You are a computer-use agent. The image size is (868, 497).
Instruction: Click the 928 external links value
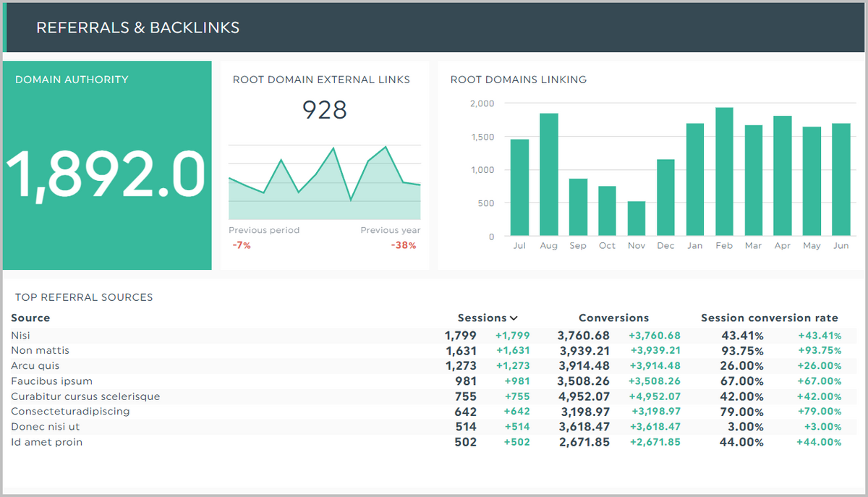[324, 110]
